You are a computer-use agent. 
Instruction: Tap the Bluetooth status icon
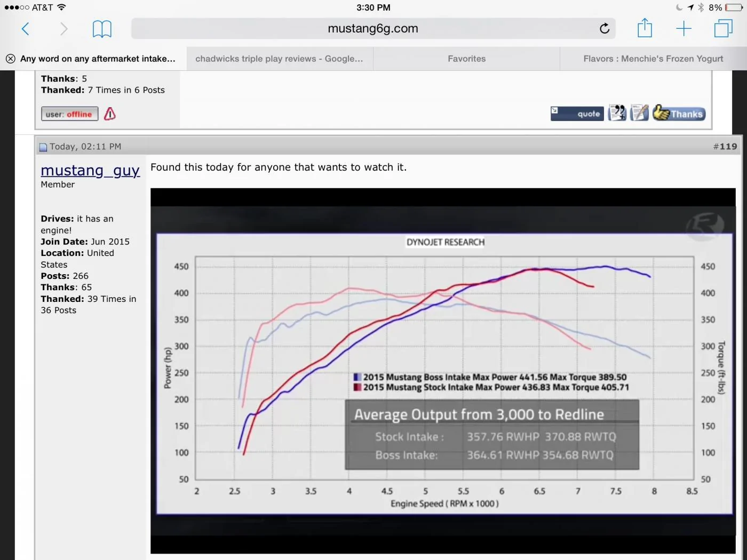(701, 7)
